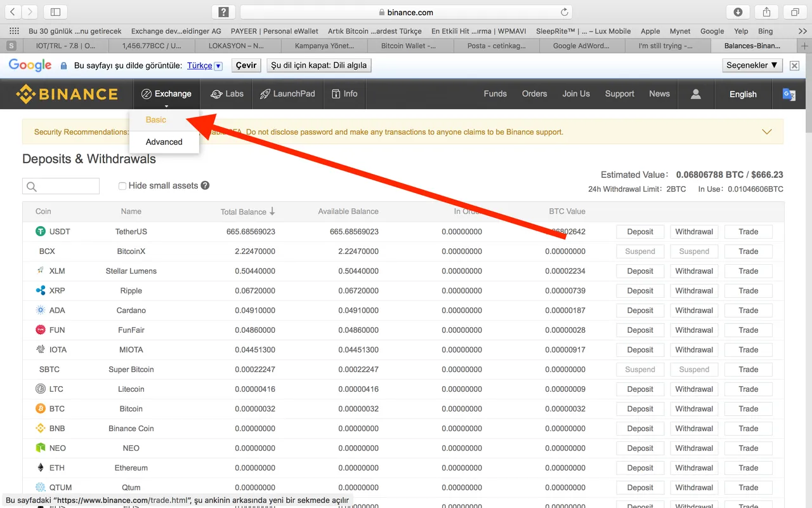Click the USDT coin icon
The image size is (812, 508).
pos(41,232)
